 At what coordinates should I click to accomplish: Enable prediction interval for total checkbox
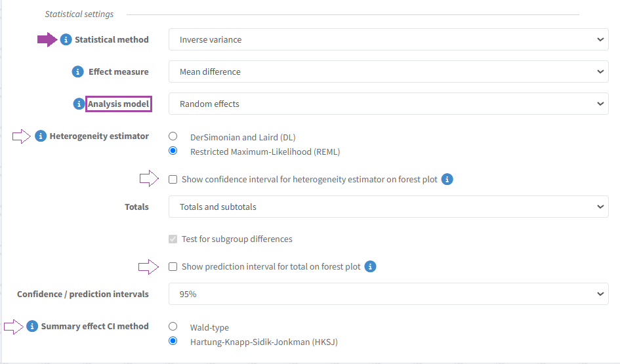tap(173, 266)
